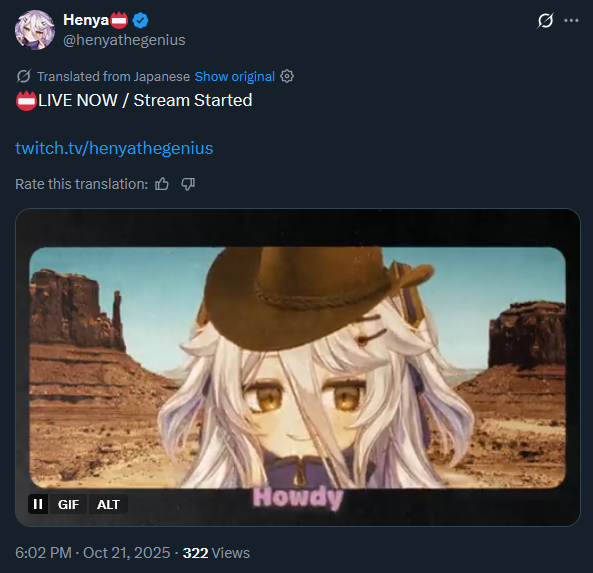Rate translation with thumbs down
The image size is (593, 573).
coord(188,184)
